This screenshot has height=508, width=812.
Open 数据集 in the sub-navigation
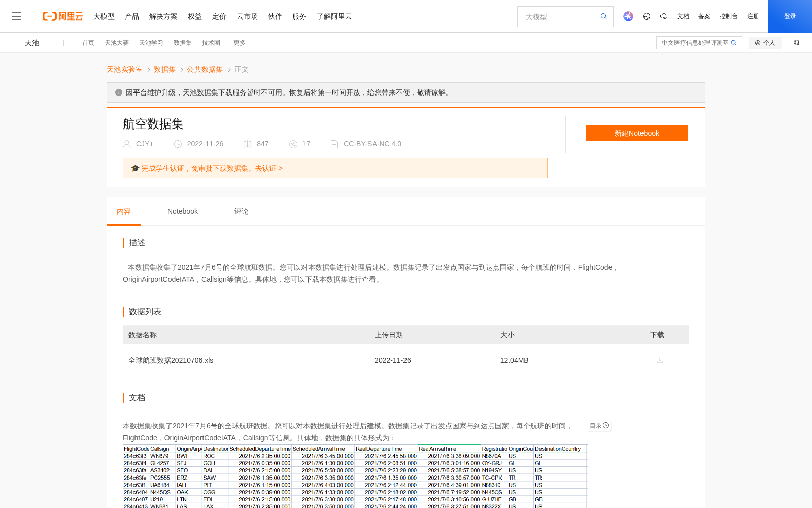183,43
